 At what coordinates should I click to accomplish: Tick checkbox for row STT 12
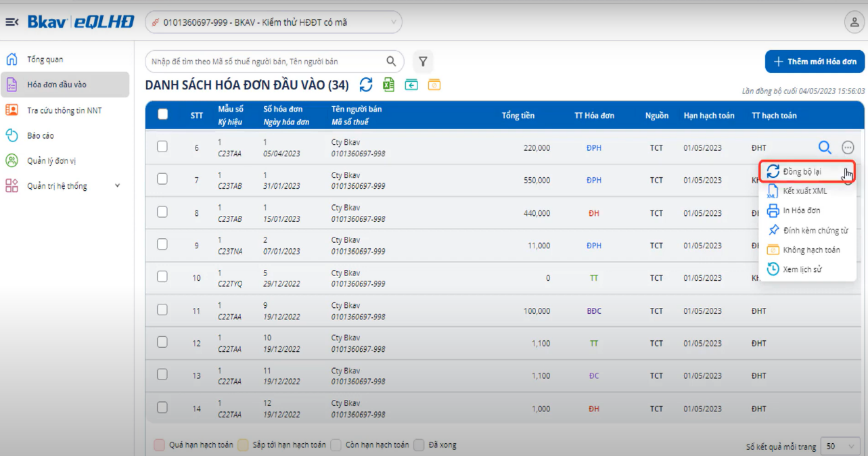tap(162, 342)
